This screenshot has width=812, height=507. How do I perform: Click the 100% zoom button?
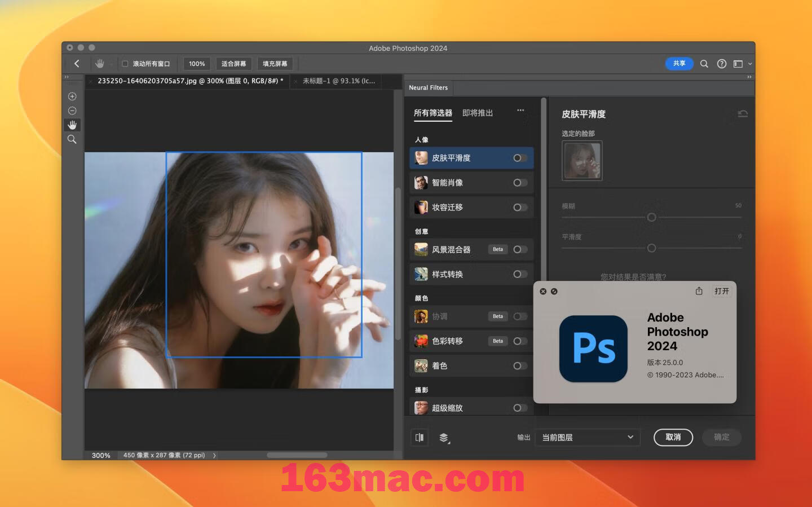[x=197, y=64]
